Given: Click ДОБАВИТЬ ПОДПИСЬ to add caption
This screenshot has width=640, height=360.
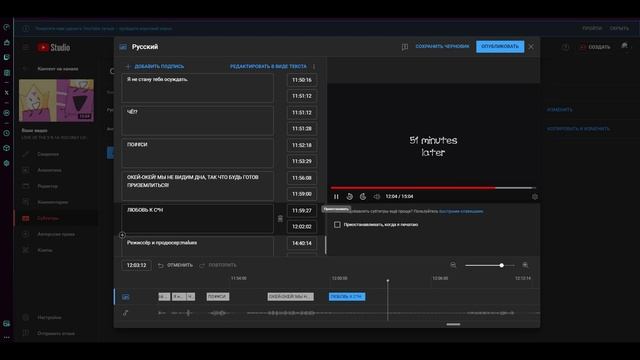Looking at the screenshot, I should click(155, 66).
